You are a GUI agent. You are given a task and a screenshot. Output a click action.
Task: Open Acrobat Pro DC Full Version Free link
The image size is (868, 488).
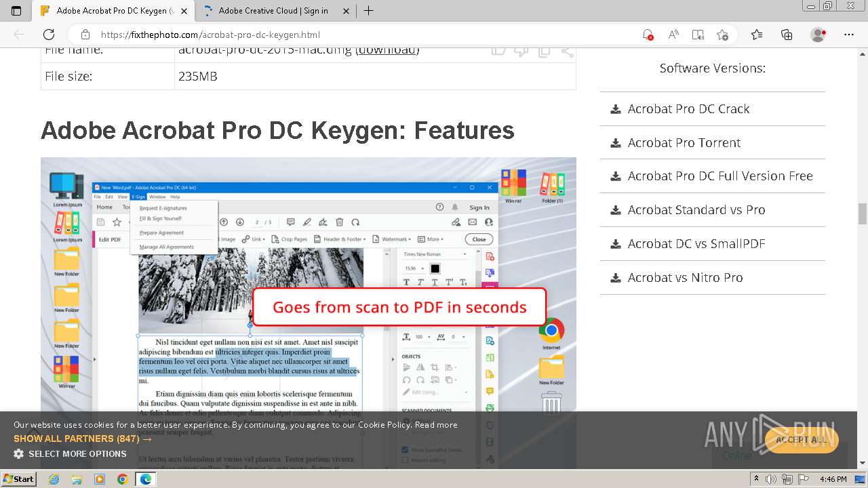(720, 176)
